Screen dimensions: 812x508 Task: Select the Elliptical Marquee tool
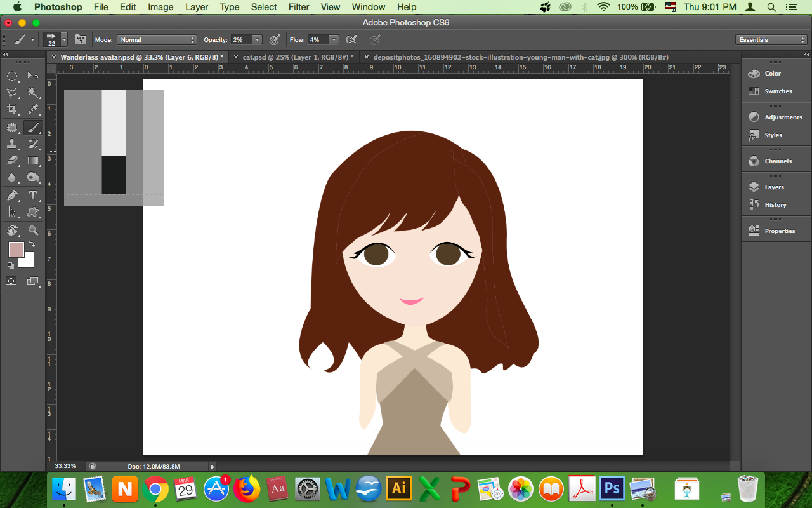pos(12,76)
